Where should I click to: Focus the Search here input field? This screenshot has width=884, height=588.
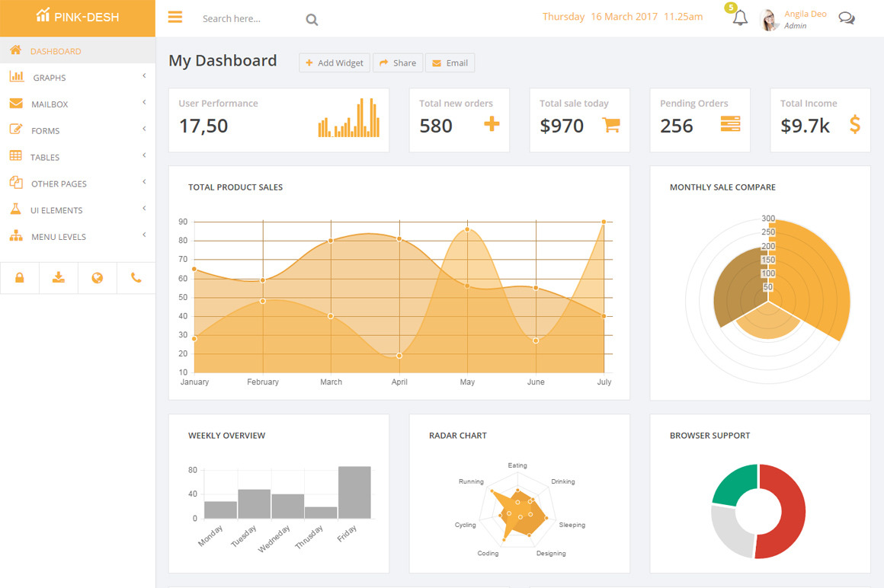pyautogui.click(x=248, y=19)
